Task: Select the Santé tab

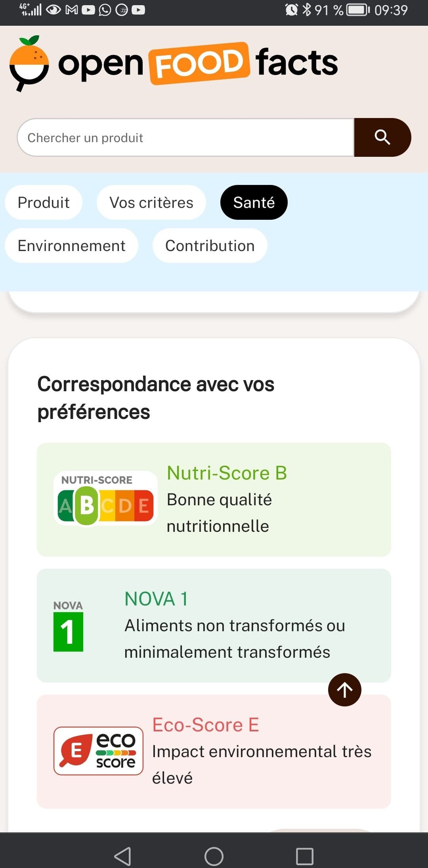Action: point(254,202)
